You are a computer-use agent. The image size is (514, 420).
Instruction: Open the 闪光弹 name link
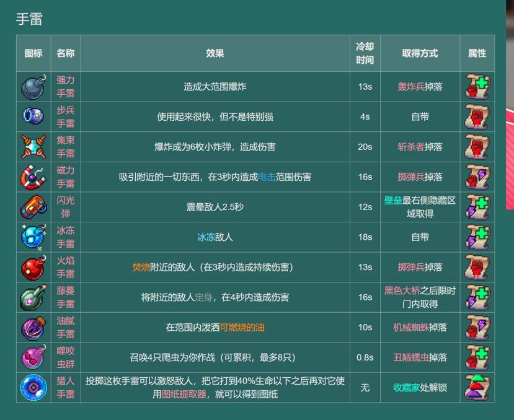click(x=66, y=208)
